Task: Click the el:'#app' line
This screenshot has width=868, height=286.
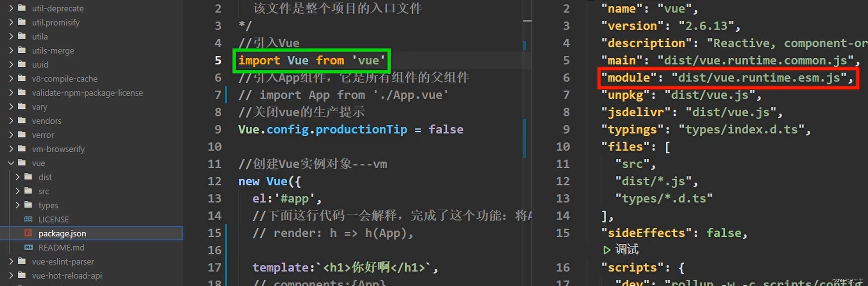Action: [x=287, y=199]
